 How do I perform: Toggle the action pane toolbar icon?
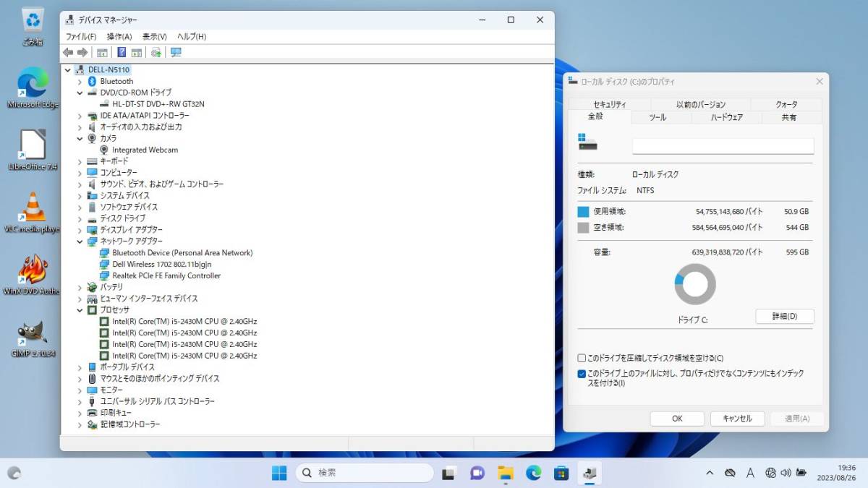pos(136,52)
